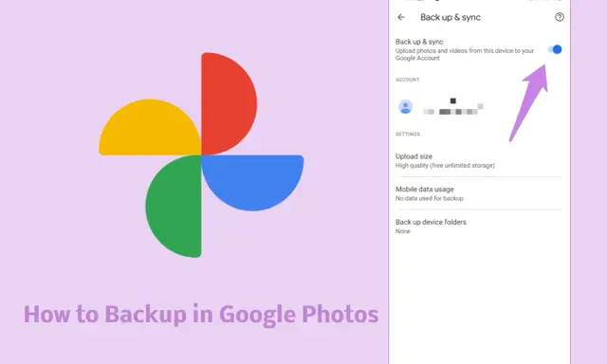Click the 'Upload photos and videos' description text
The width and height of the screenshot is (607, 364).
pos(465,55)
